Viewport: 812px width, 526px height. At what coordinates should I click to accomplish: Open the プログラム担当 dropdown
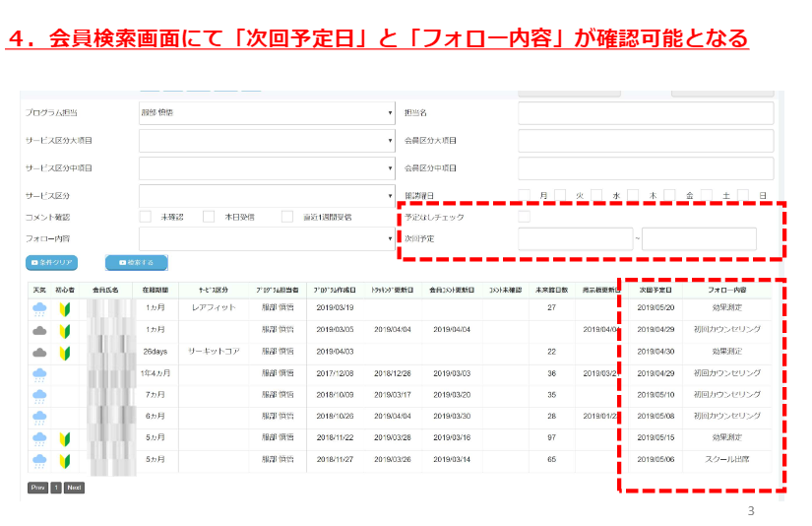coord(266,113)
